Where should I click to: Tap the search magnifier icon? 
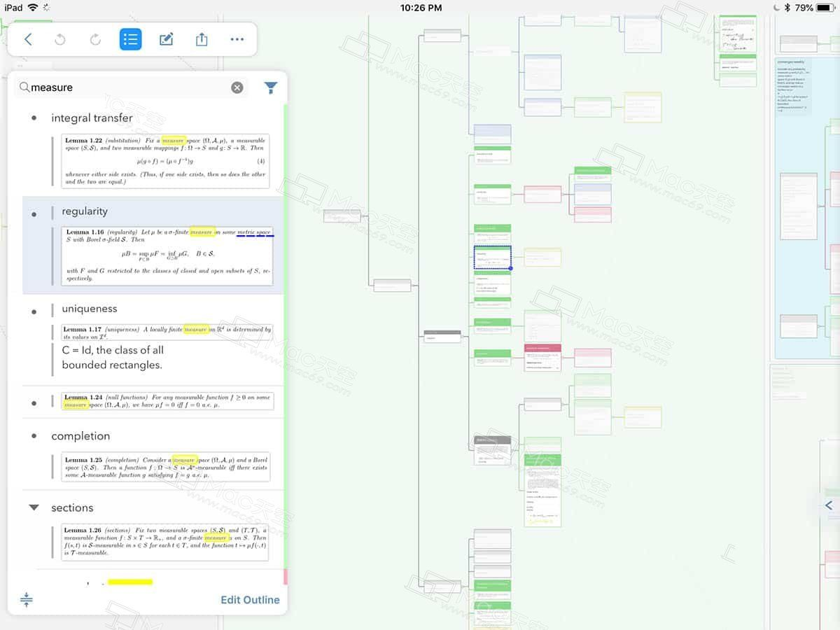point(24,87)
